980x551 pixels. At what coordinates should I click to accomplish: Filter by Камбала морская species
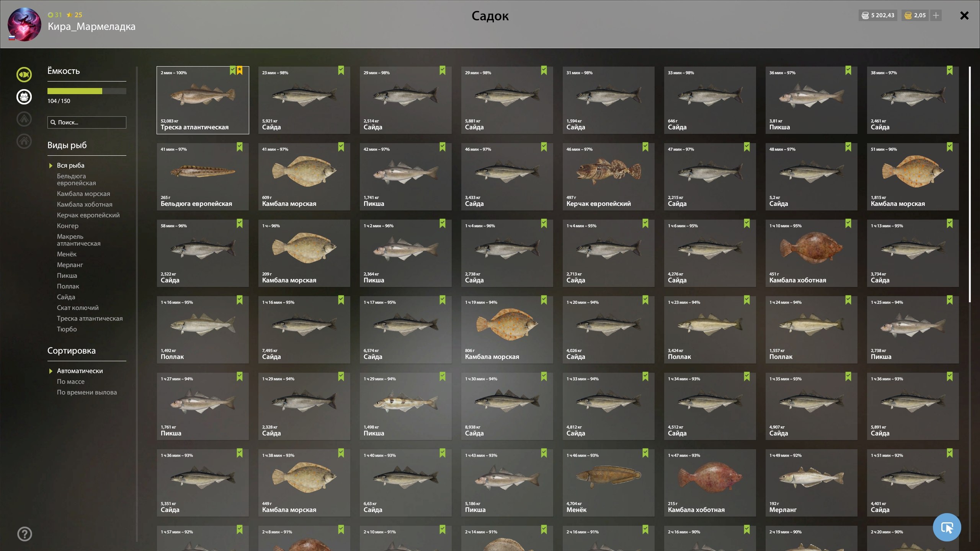click(83, 194)
